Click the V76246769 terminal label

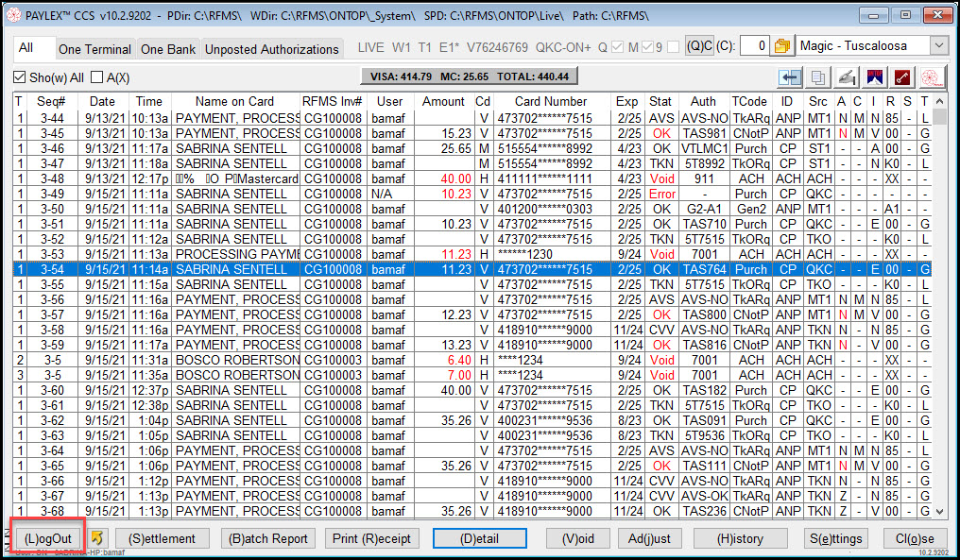[497, 48]
